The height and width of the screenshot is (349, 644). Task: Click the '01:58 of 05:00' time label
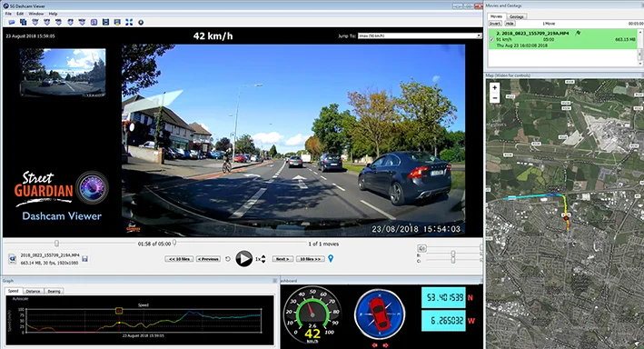tap(154, 244)
